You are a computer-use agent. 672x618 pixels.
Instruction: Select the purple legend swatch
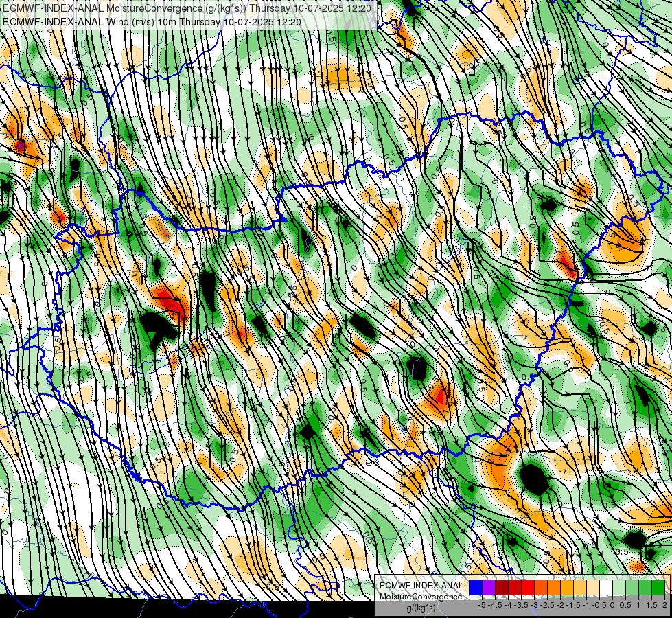(x=489, y=588)
